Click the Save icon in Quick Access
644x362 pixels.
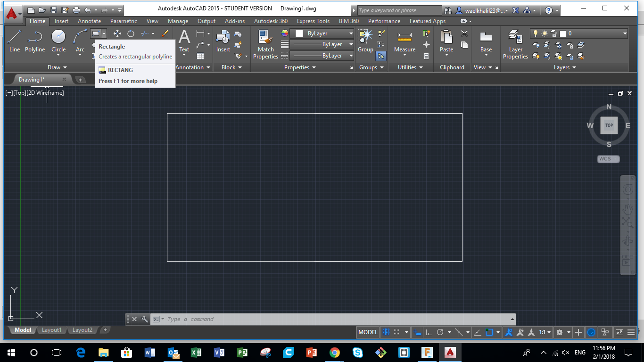(x=54, y=10)
